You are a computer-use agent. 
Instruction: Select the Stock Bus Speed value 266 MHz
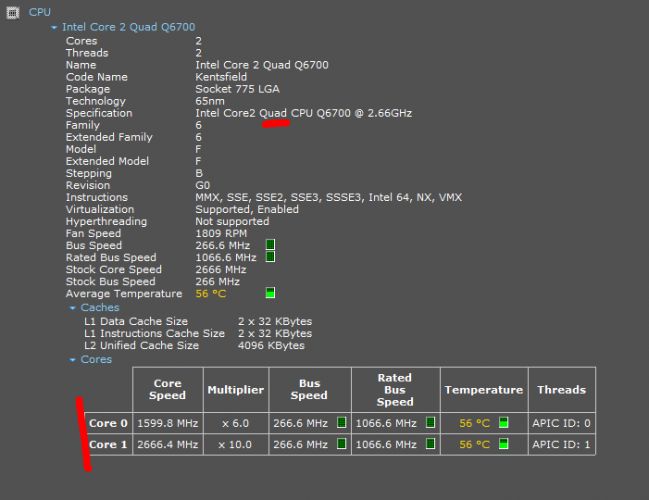pos(217,281)
